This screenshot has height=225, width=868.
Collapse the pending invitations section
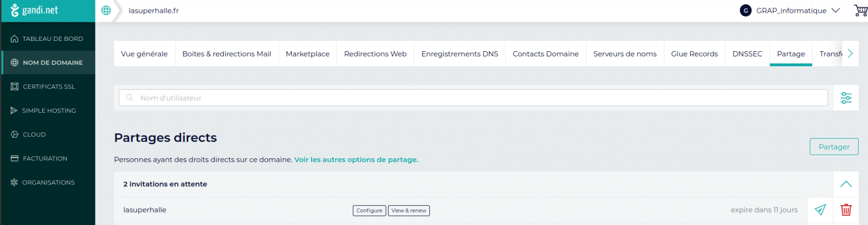pos(846,184)
